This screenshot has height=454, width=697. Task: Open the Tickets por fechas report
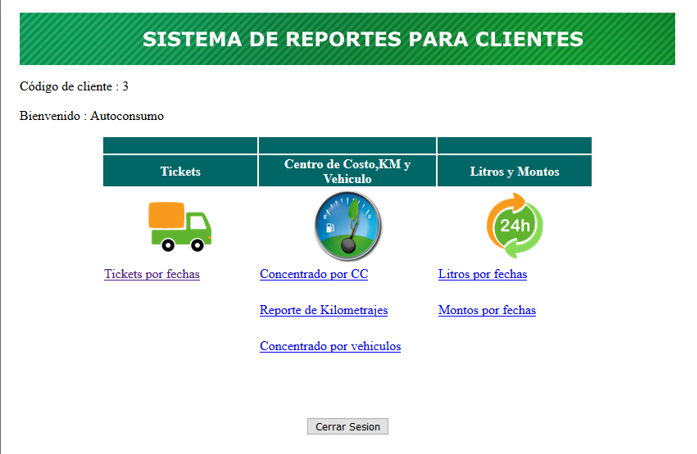pyautogui.click(x=152, y=274)
